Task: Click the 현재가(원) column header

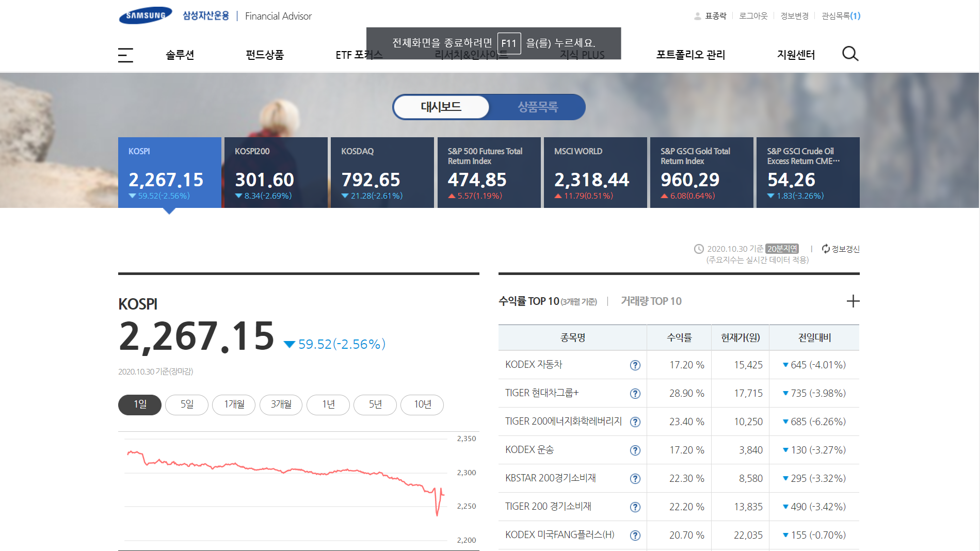Action: [741, 338]
